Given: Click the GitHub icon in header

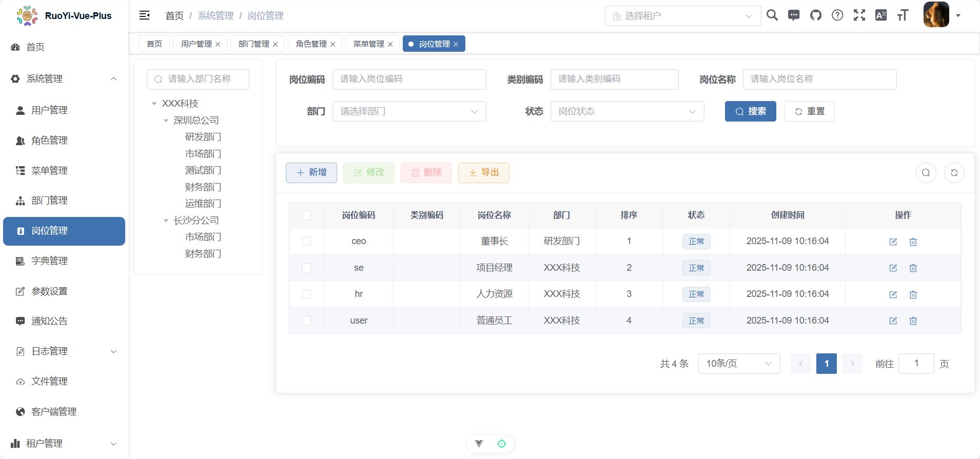Looking at the screenshot, I should 815,15.
